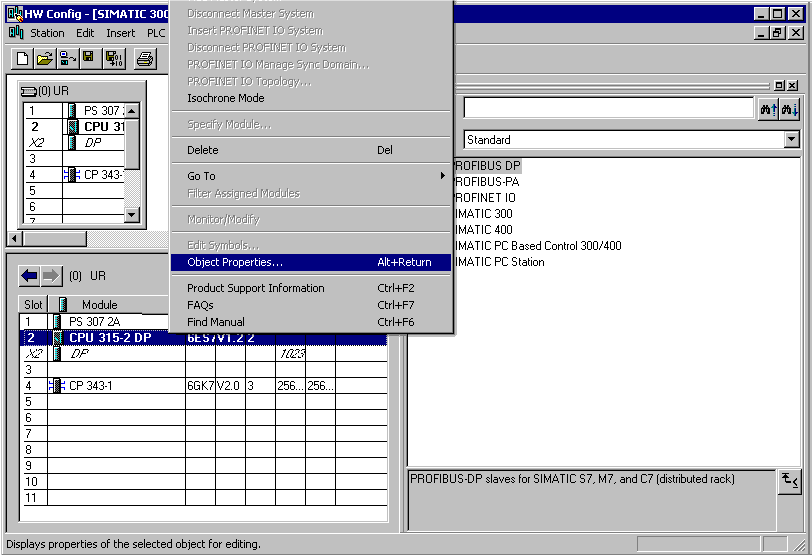Image resolution: width=812 pixels, height=555 pixels.
Task: Click the search up binoculars icon
Action: [768, 108]
